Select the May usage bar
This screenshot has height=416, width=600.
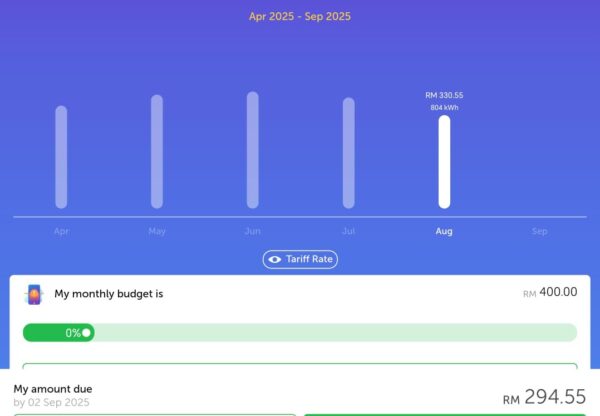157,152
